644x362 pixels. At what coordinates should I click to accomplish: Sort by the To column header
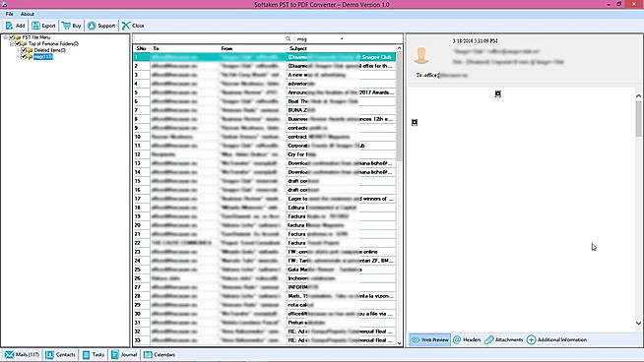185,48
